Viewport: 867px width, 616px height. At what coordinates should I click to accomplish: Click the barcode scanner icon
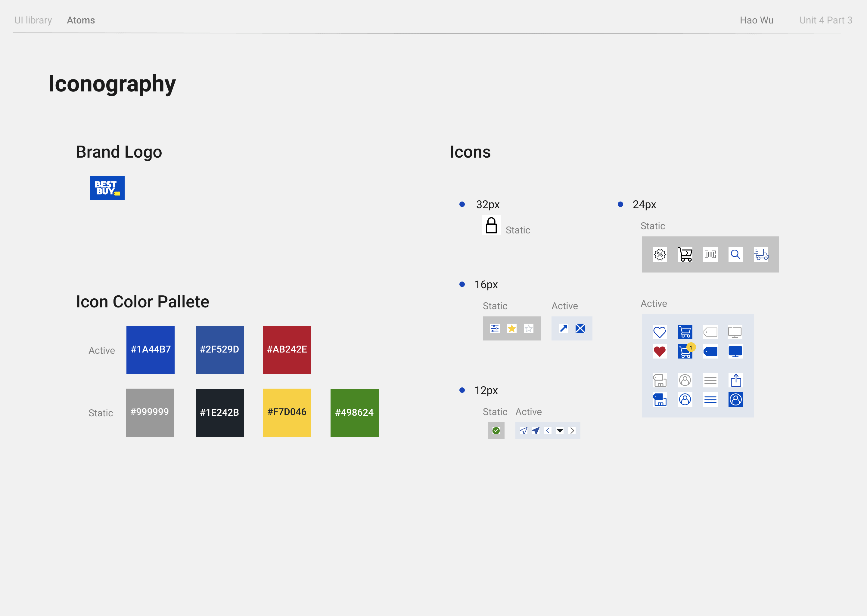710,254
